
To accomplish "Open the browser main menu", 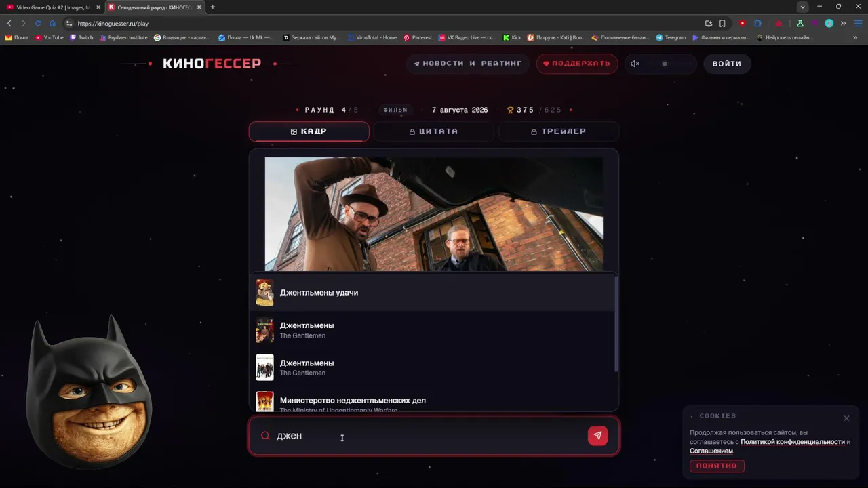I will point(857,24).
